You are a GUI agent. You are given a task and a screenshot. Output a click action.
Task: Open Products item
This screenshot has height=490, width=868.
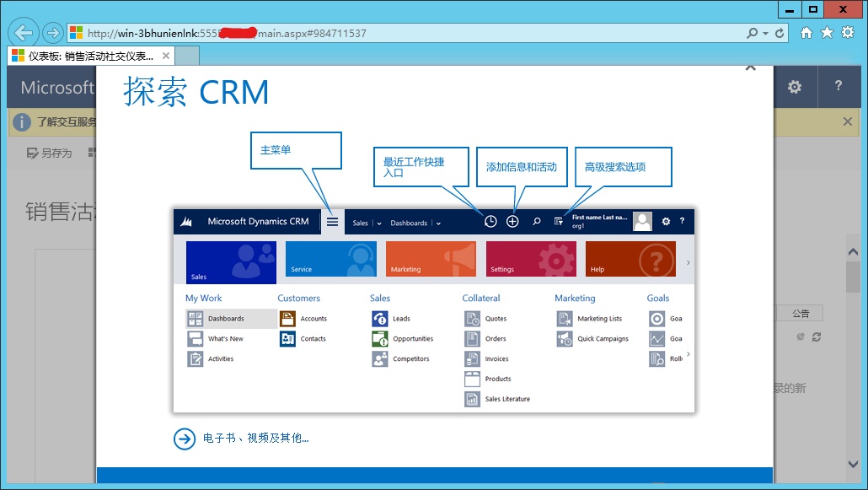[x=488, y=379]
